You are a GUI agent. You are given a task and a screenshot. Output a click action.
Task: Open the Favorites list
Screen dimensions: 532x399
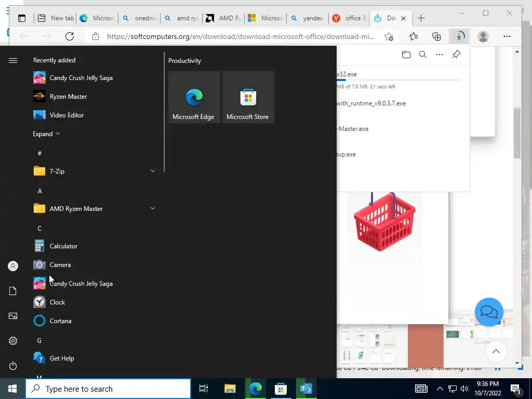(x=414, y=36)
